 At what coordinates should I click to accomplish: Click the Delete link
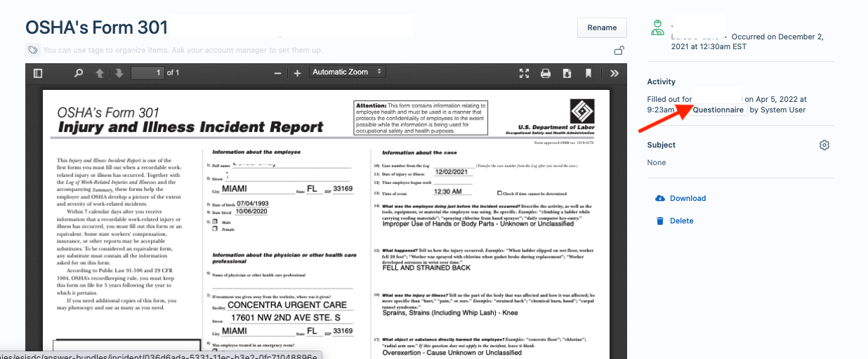[682, 221]
